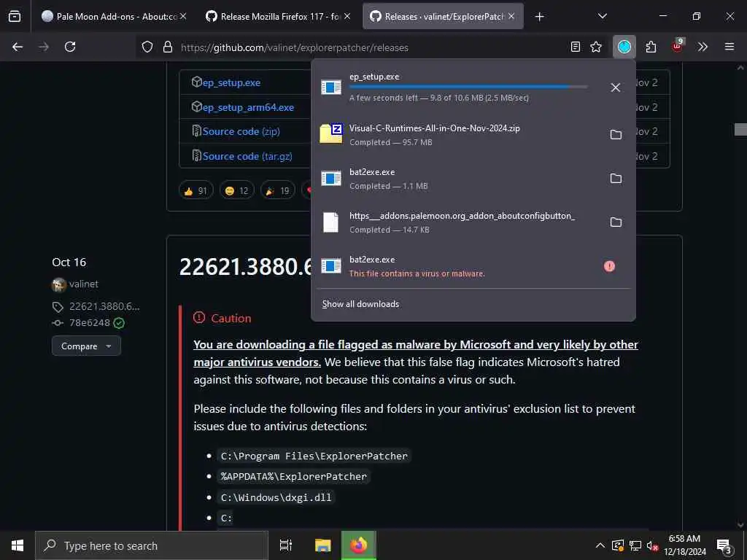This screenshot has height=560, width=747.
Task: Open network status tray icon
Action: click(635, 545)
